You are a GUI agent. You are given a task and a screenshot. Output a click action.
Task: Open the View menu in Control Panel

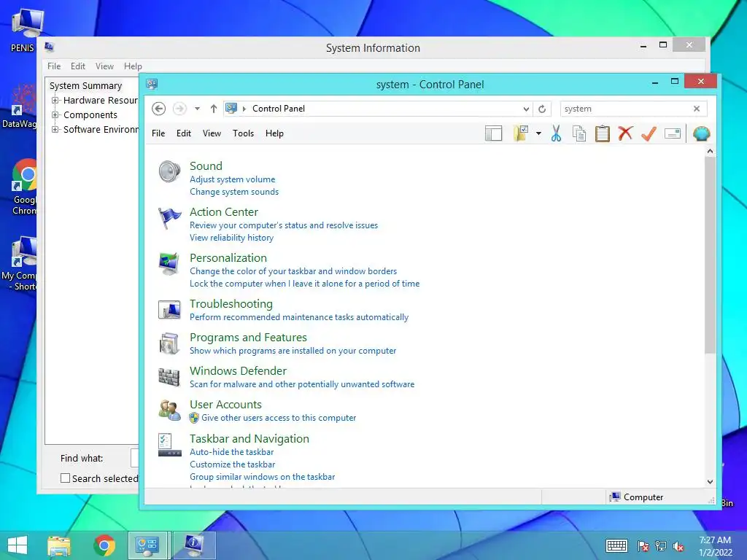pyautogui.click(x=212, y=133)
